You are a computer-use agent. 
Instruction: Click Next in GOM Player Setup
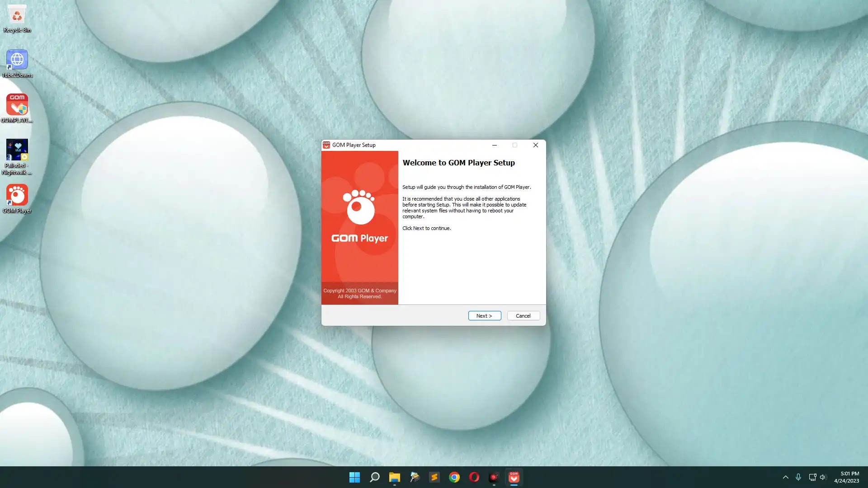[x=484, y=316]
